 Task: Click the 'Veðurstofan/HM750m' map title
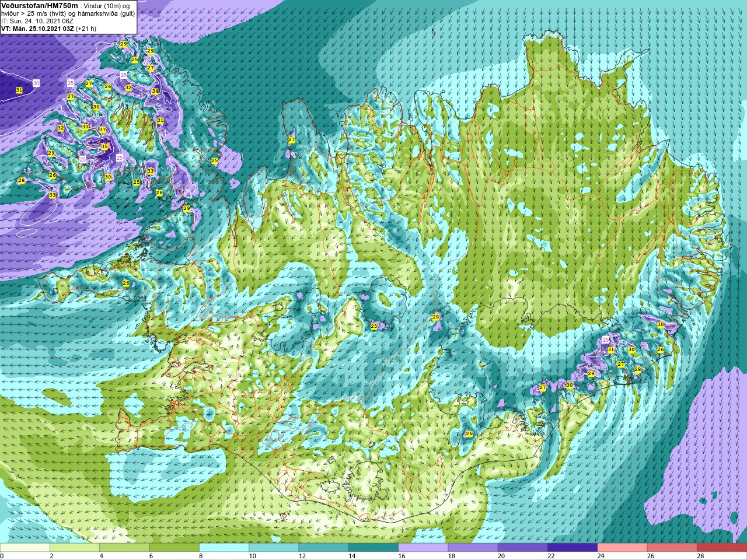pos(40,5)
